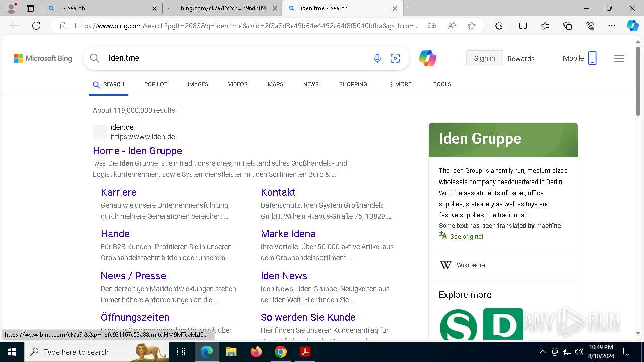Image resolution: width=644 pixels, height=362 pixels.
Task: Open browser Extensions icon
Action: (499, 26)
